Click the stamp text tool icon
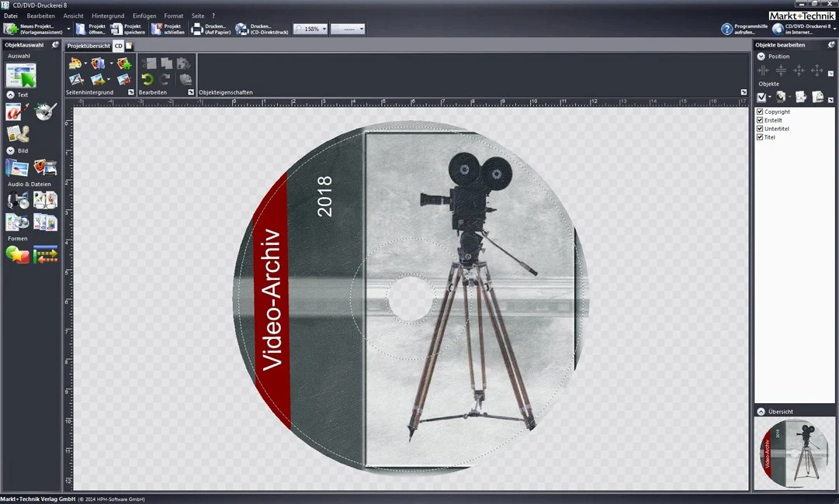Image resolution: width=839 pixels, height=504 pixels. point(18,133)
